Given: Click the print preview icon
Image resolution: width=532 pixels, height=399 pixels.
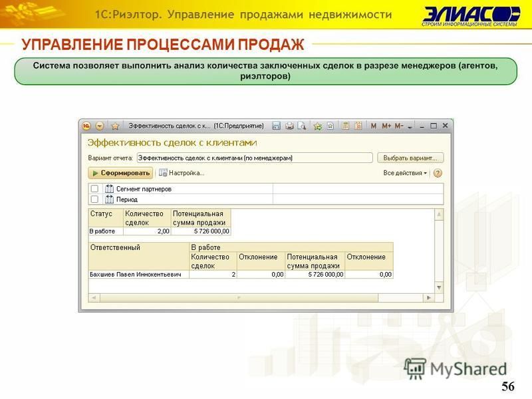Looking at the screenshot, I should [x=302, y=126].
